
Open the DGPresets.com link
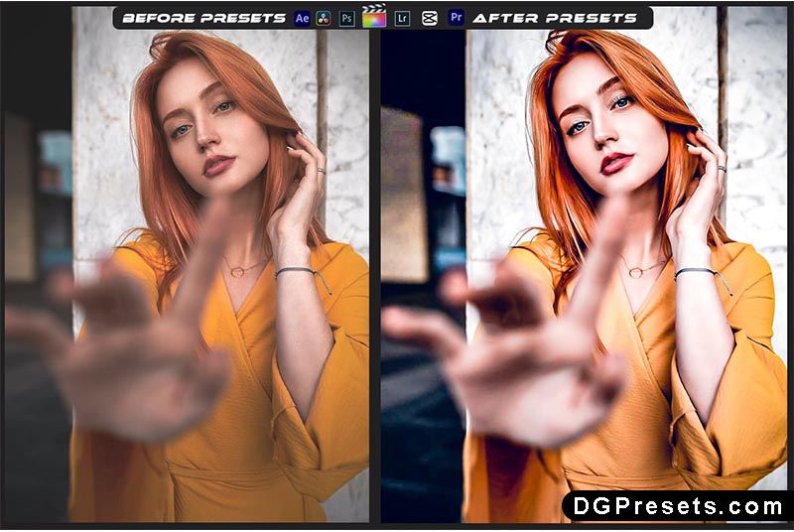pos(678,505)
